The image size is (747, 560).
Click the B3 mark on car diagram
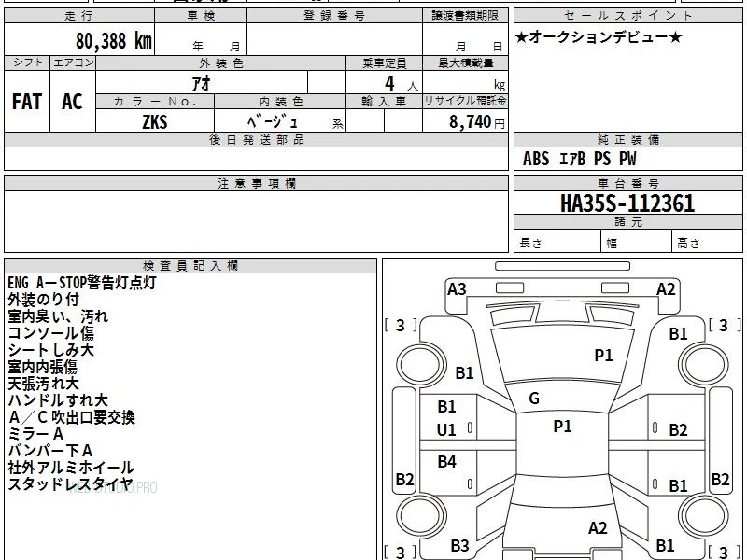tap(459, 545)
